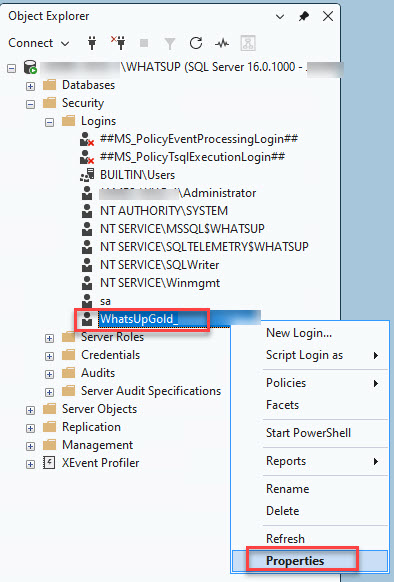Expand the Server Audit Specifications folder
Image resolution: width=394 pixels, height=582 pixels.
(49, 392)
